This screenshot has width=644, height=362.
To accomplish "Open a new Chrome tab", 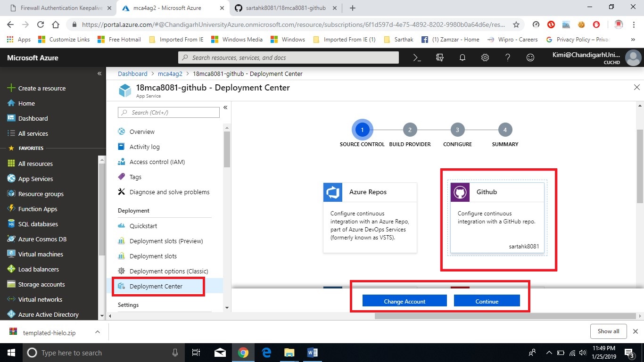I will coord(353,8).
